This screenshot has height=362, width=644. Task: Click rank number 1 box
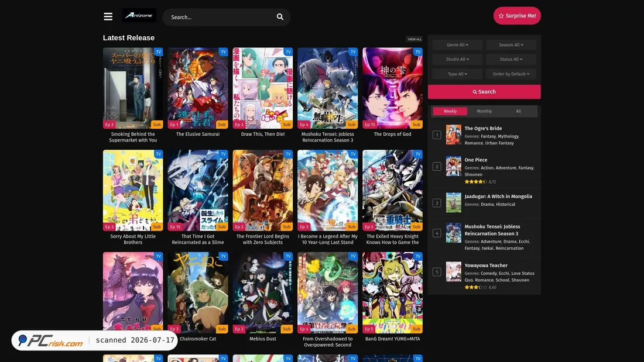tap(437, 135)
